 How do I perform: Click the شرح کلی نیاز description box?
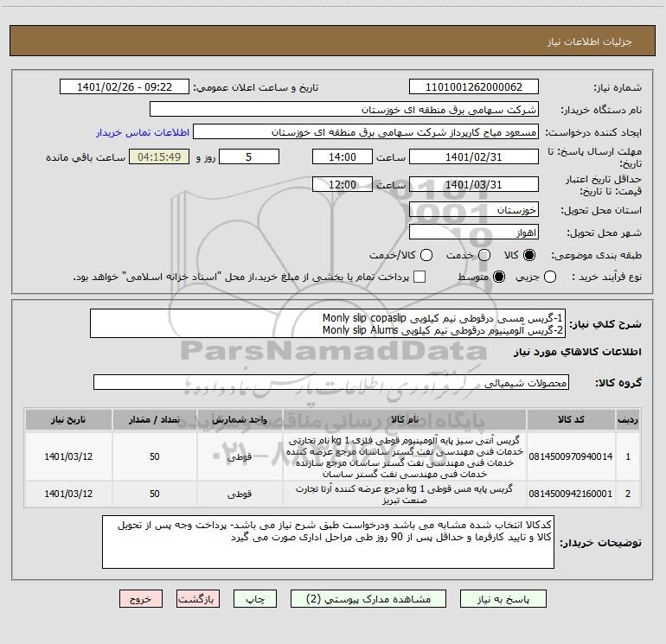click(x=328, y=323)
